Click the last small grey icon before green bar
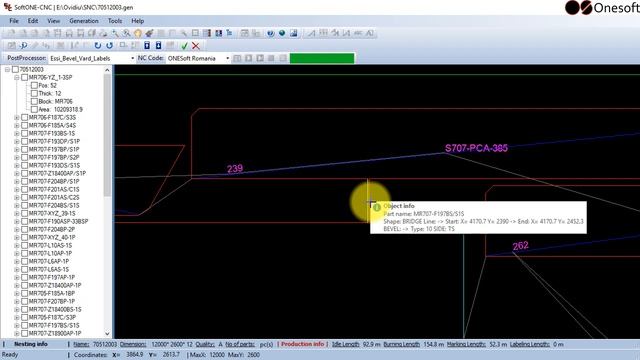 point(283,58)
